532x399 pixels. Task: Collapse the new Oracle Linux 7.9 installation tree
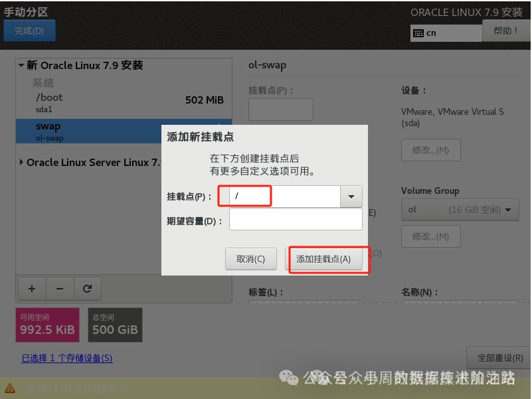pos(21,65)
